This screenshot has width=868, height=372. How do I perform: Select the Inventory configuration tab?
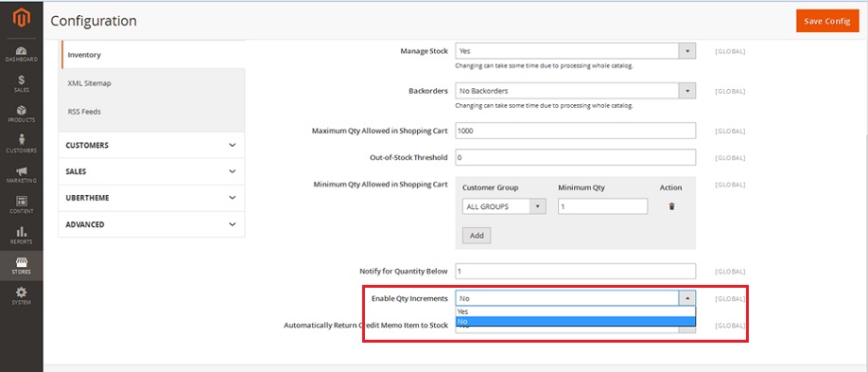tap(153, 55)
